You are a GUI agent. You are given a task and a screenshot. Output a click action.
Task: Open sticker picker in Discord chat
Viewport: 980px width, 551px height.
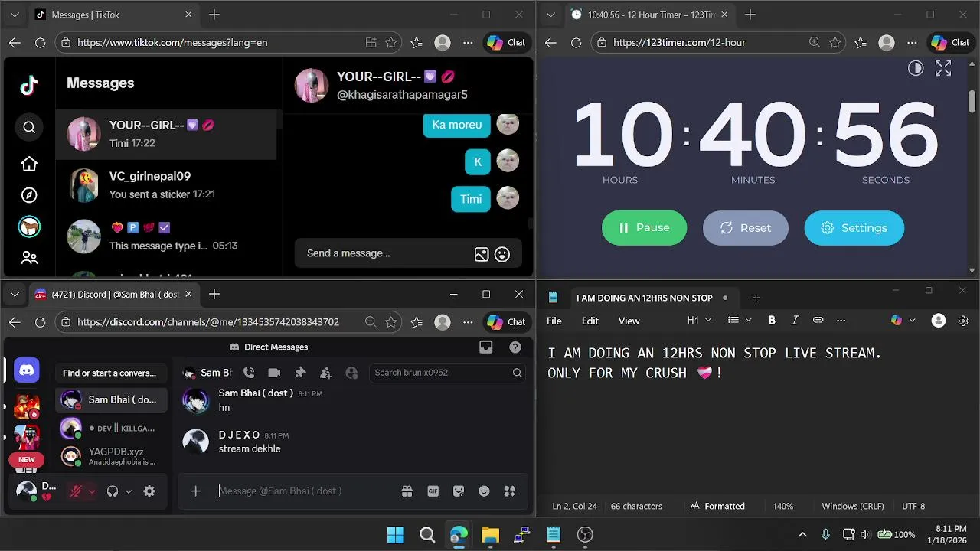[459, 491]
